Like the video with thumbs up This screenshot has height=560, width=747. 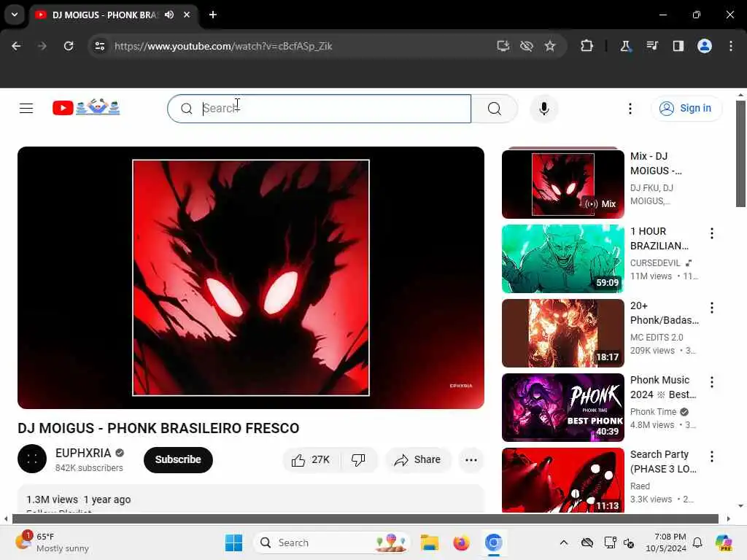coord(311,459)
